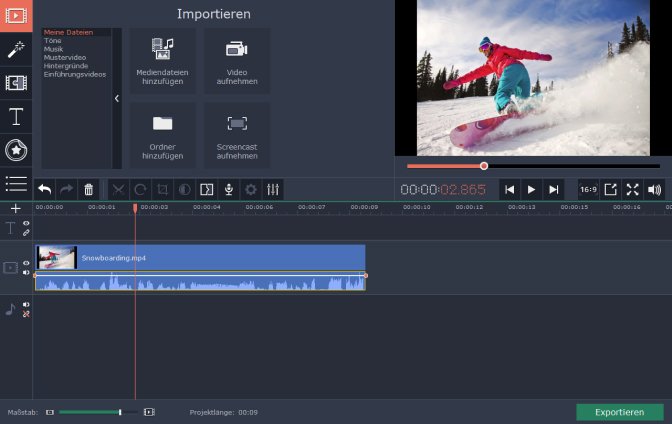Play the preview video

531,189
